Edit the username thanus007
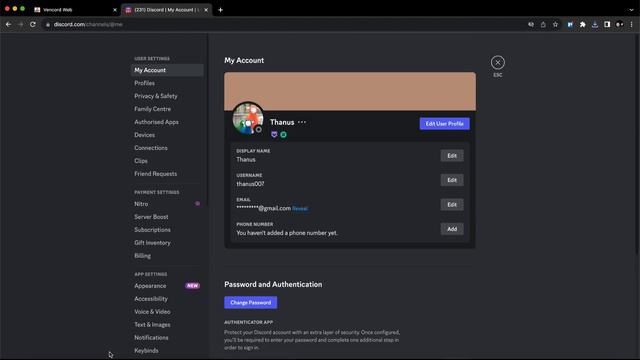The image size is (640, 360). click(452, 180)
